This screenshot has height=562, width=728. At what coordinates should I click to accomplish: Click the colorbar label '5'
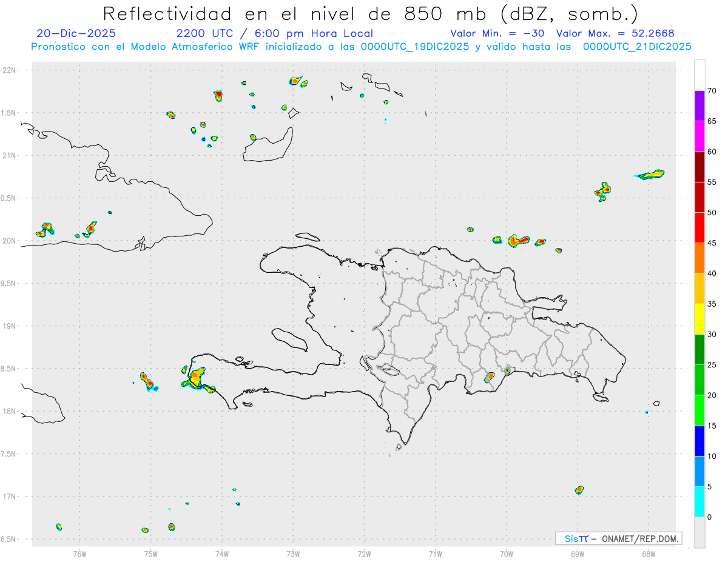(x=710, y=487)
